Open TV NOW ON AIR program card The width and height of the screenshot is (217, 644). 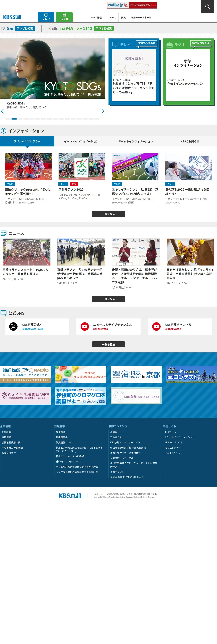pyautogui.click(x=134, y=75)
